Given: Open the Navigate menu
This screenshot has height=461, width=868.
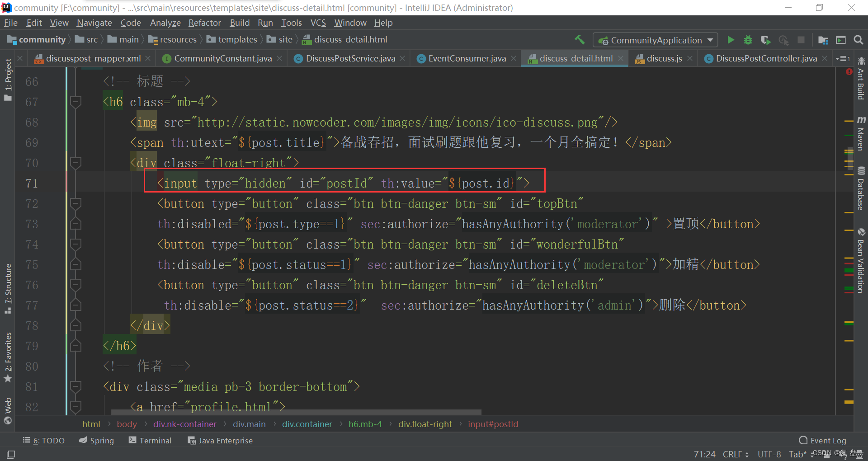Looking at the screenshot, I should (94, 23).
